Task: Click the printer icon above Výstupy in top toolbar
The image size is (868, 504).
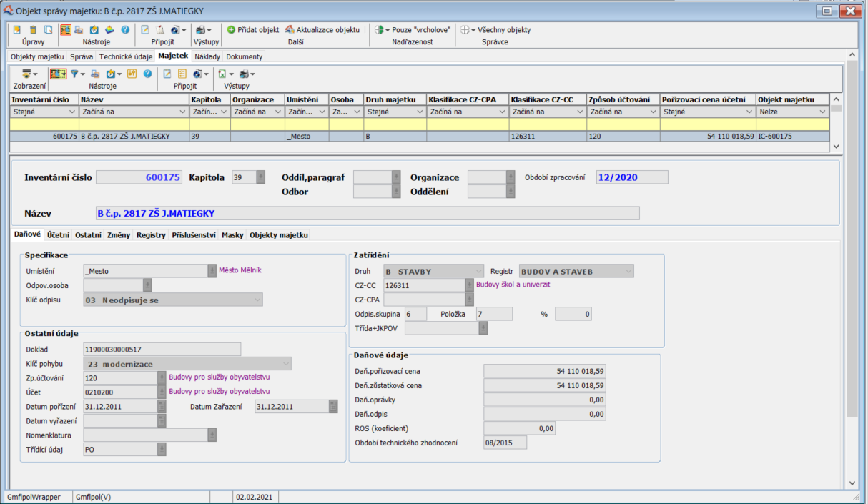Action: [200, 30]
